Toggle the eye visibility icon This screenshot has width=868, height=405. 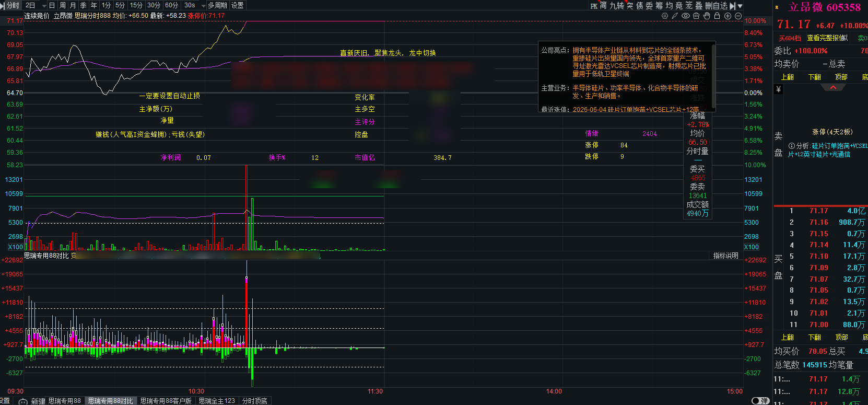pyautogui.click(x=686, y=16)
